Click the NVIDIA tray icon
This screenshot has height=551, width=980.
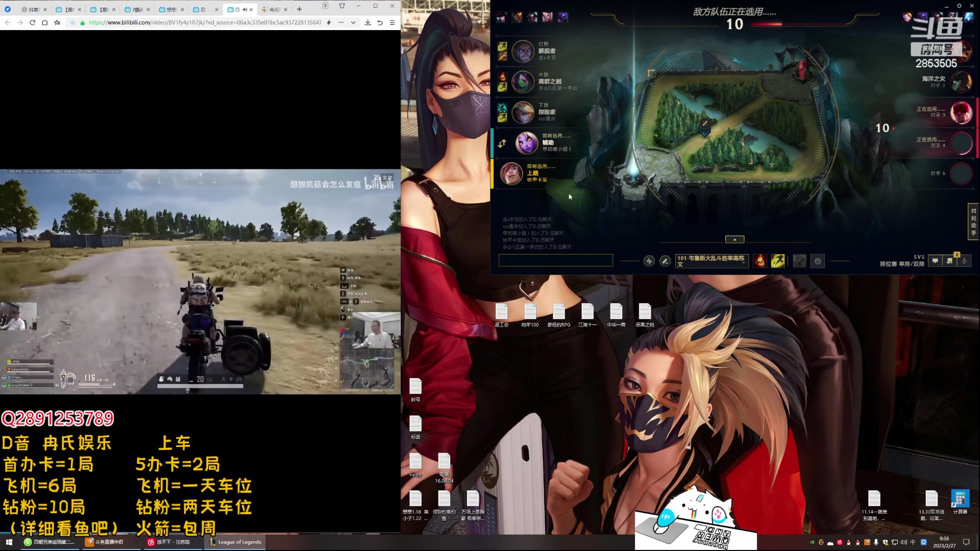[812, 542]
